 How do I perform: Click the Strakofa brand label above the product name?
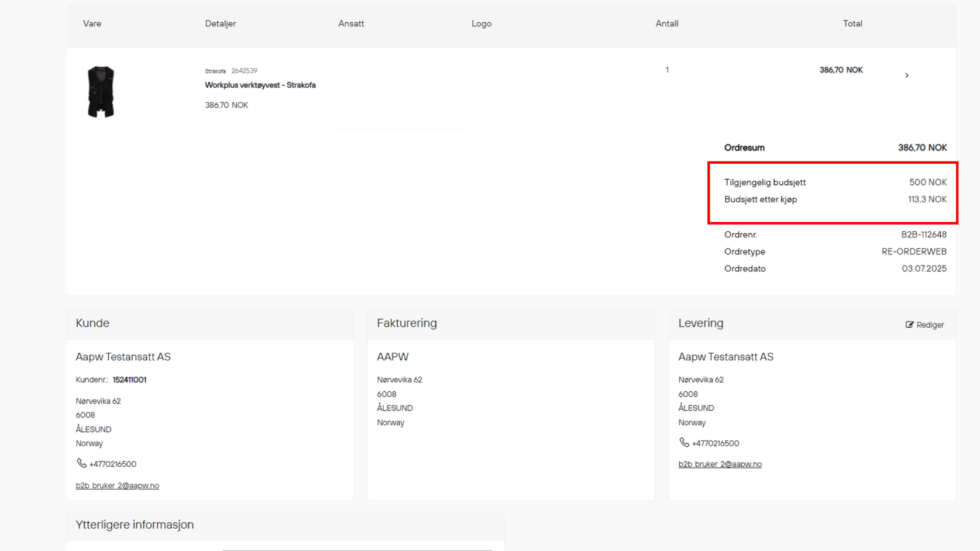pyautogui.click(x=215, y=71)
